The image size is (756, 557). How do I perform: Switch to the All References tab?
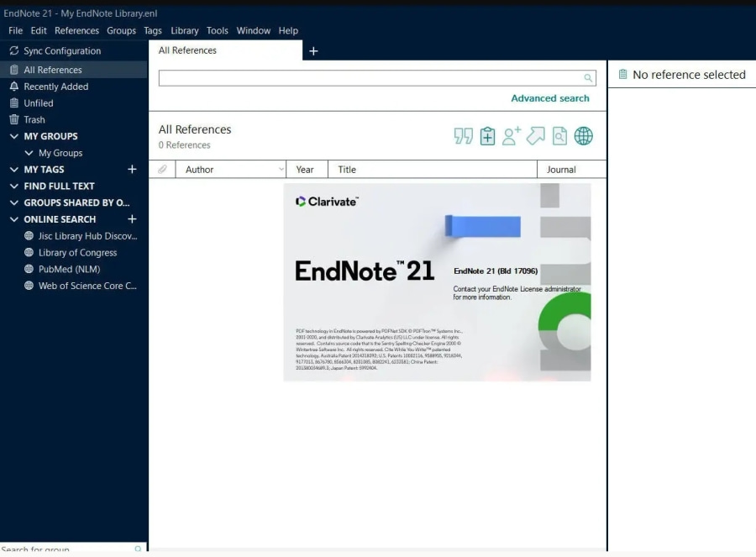tap(186, 50)
